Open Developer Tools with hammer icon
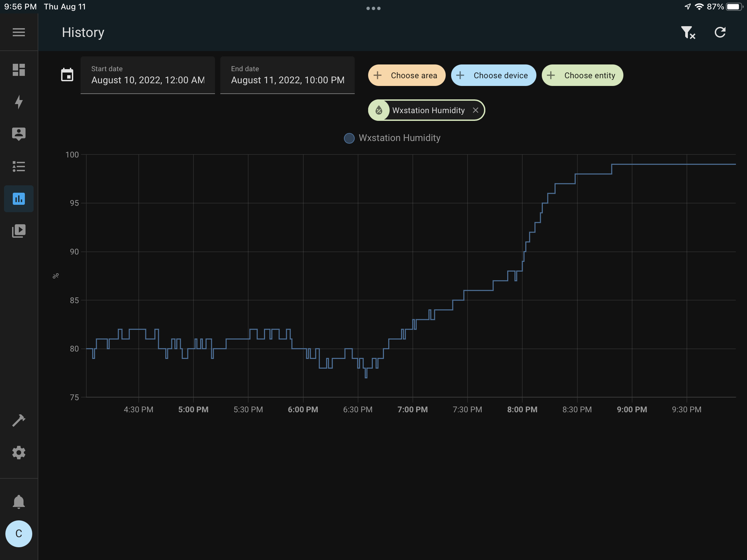The height and width of the screenshot is (560, 747). pos(18,420)
